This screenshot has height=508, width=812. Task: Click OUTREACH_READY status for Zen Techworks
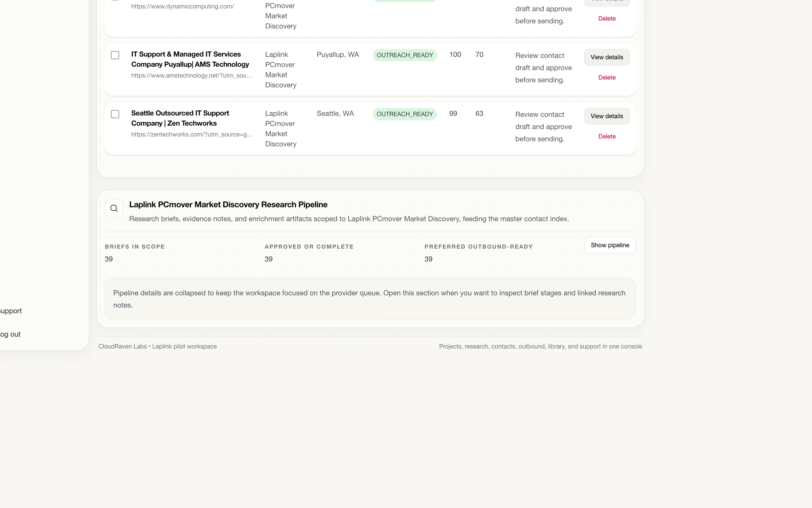click(405, 114)
